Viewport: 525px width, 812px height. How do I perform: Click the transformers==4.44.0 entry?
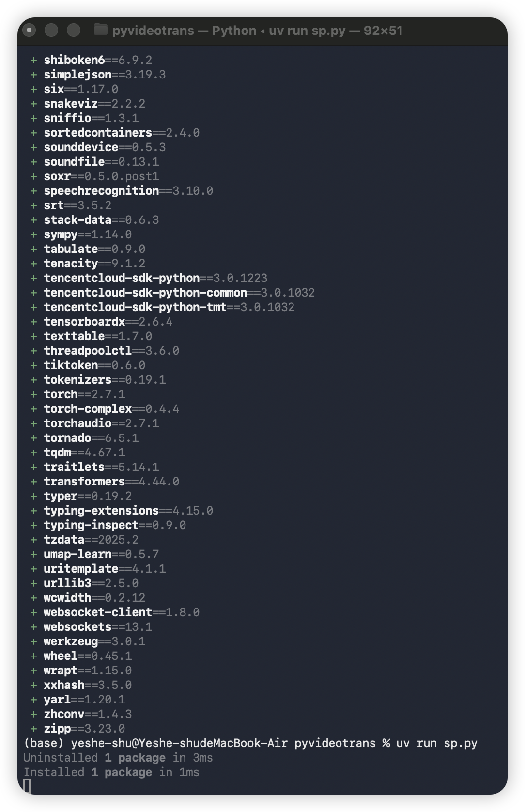click(111, 482)
